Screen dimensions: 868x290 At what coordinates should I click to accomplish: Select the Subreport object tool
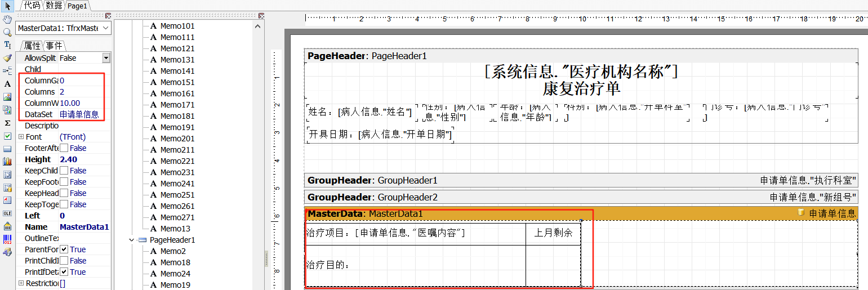pyautogui.click(x=7, y=109)
